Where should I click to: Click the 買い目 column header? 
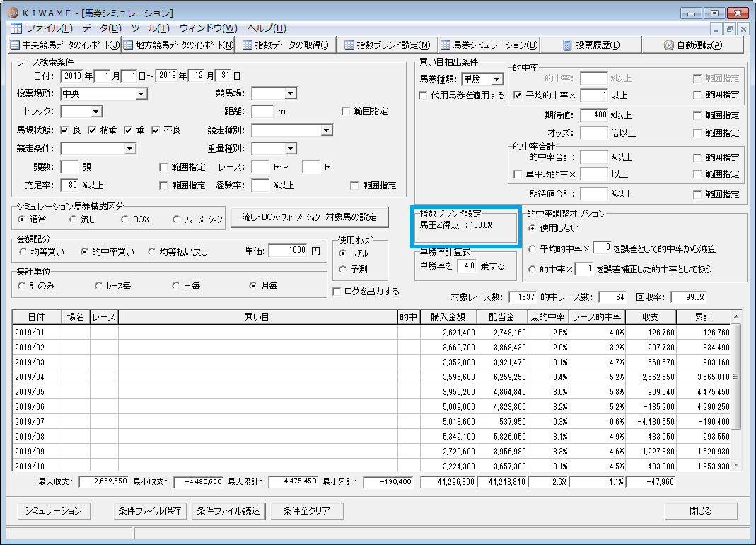click(257, 317)
